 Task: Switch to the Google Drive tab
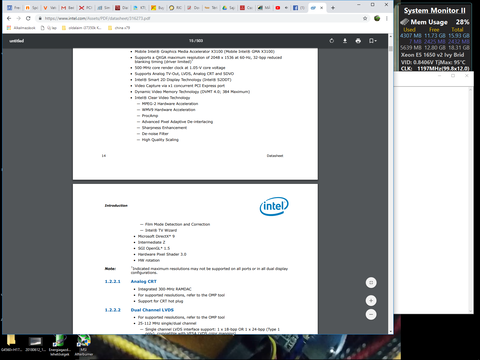coord(228,8)
